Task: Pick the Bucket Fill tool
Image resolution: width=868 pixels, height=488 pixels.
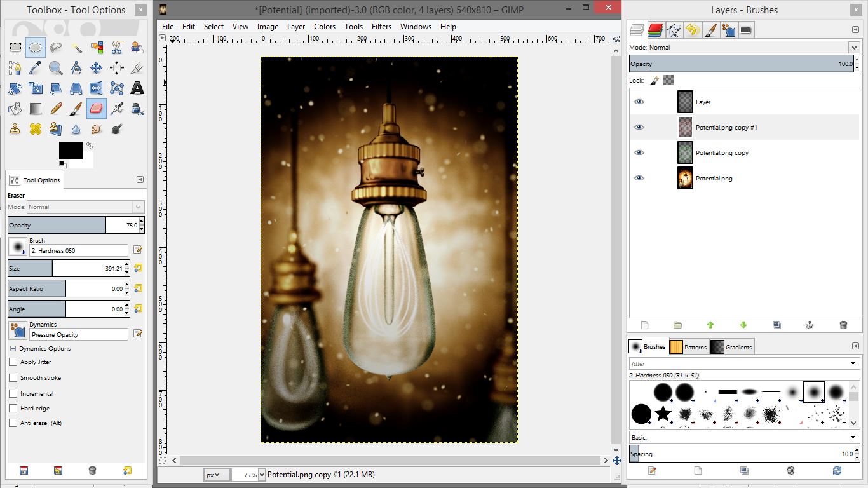Action: 15,109
